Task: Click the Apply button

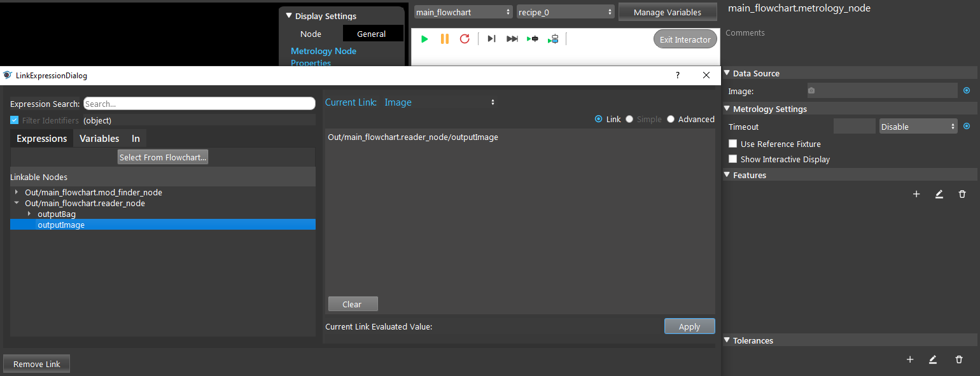Action: coord(689,326)
